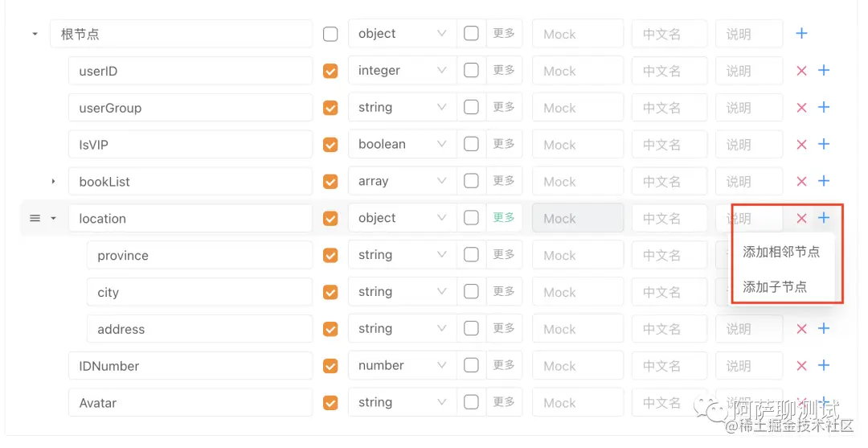Choose 添加相邻节点 from the popup menu
The image size is (868, 448).
point(781,252)
